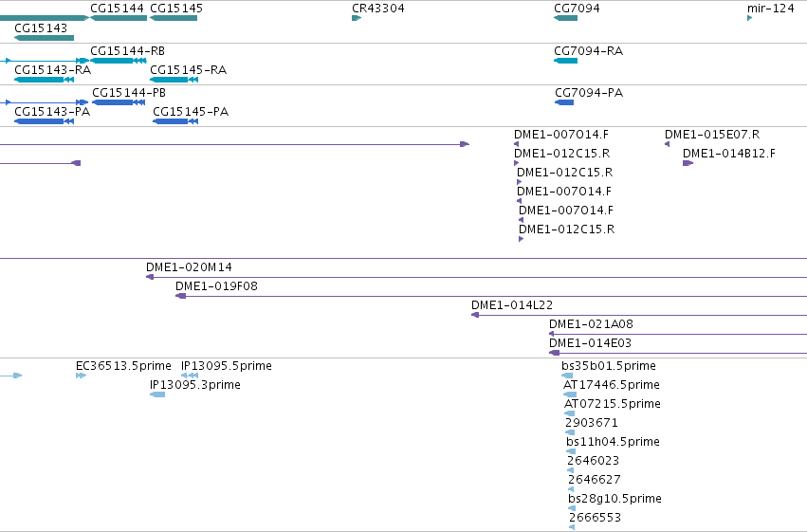Open the 2666553 feature label

(595, 518)
